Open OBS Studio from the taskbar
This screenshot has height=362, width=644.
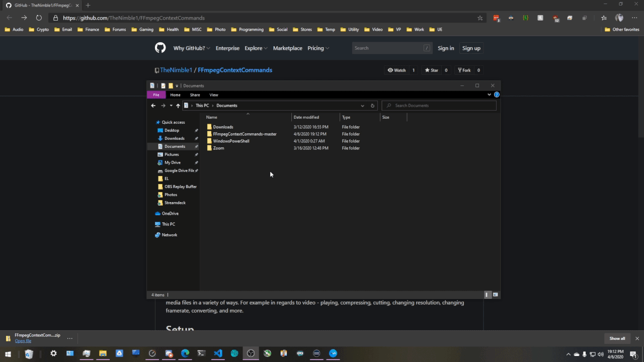click(251, 353)
